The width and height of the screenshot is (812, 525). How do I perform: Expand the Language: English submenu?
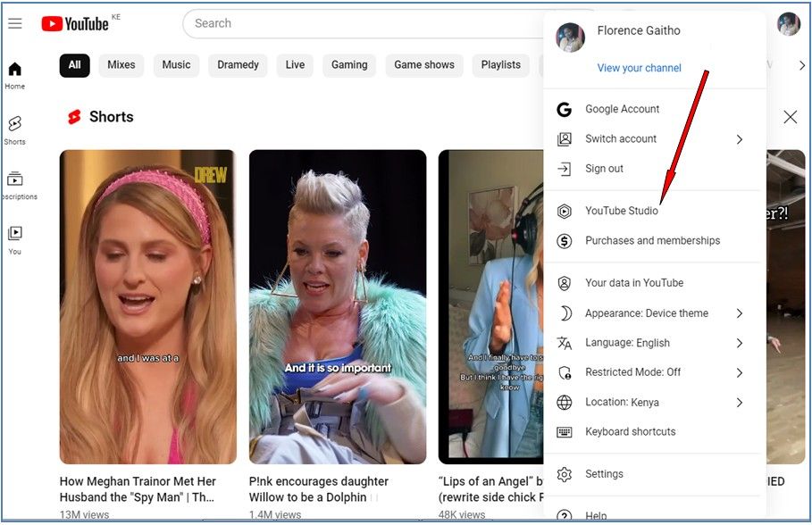[x=740, y=342]
